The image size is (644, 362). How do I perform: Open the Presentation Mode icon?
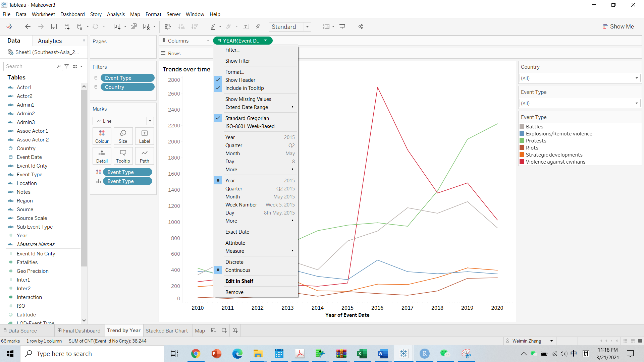(342, 27)
